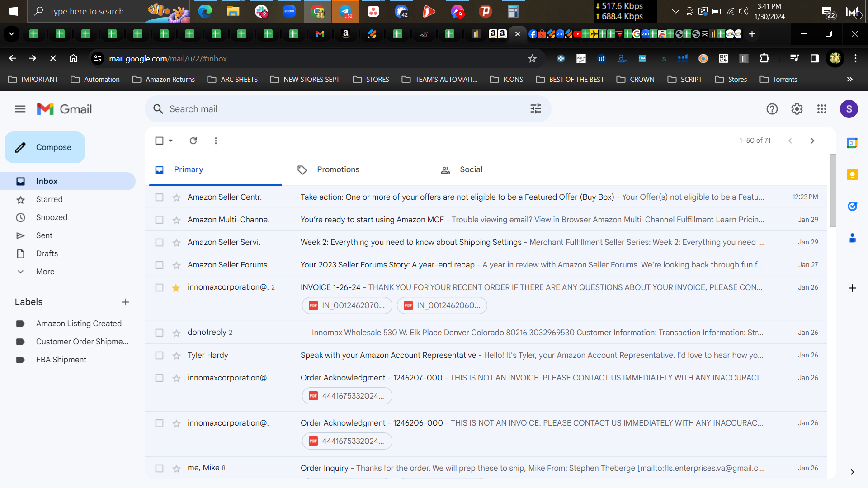868x488 pixels.
Task: Select the INVOICE 1-26-24 email checkbox
Action: [x=159, y=287]
